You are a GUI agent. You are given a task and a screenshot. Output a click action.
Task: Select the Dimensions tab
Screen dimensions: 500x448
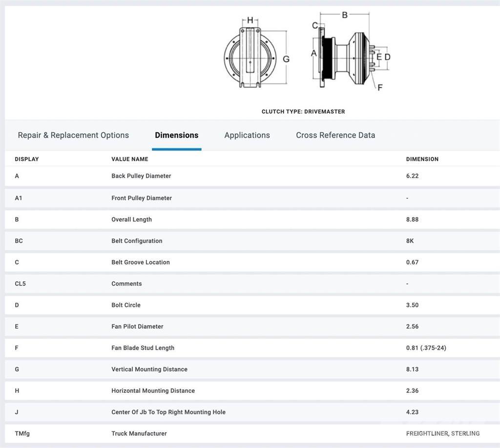click(x=176, y=135)
